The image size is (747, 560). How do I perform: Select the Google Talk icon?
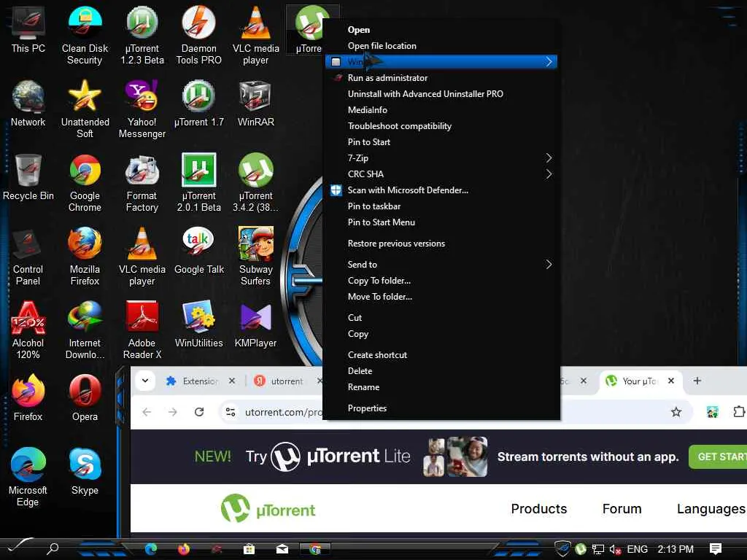(x=198, y=251)
